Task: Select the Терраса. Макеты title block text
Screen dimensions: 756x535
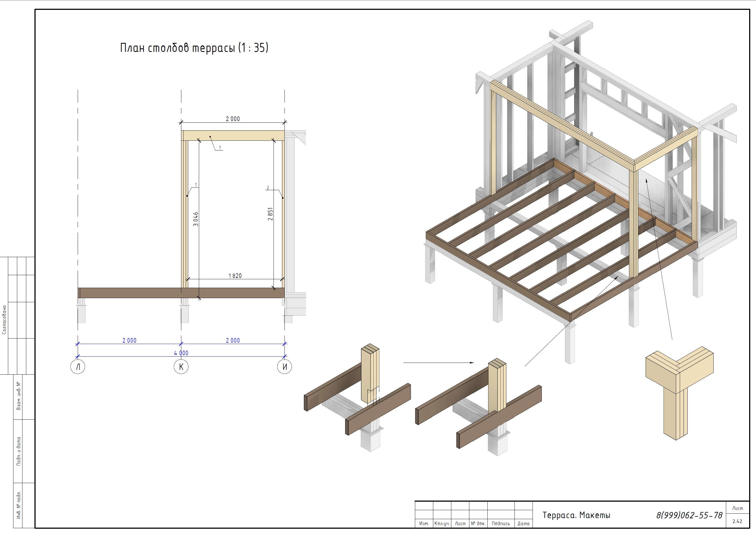Action: 576,515
